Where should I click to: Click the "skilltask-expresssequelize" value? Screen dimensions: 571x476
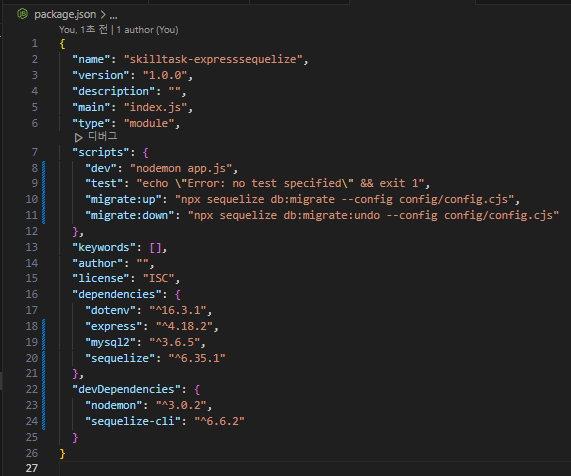(213, 59)
